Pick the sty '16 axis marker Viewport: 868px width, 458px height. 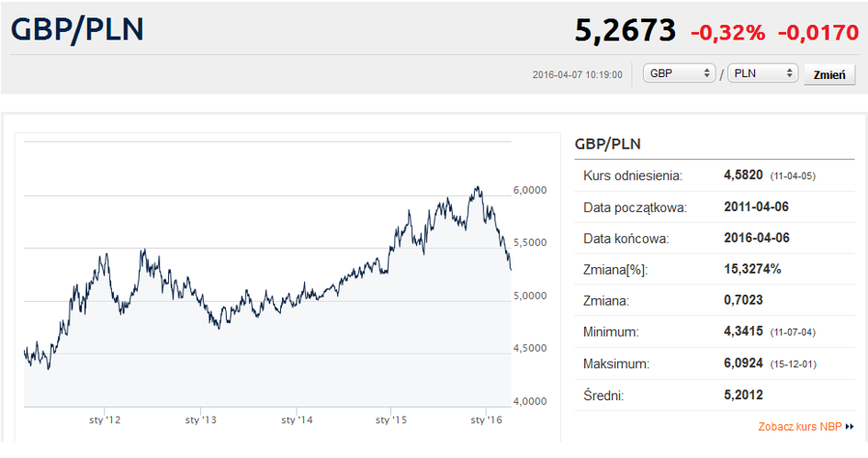pos(486,420)
